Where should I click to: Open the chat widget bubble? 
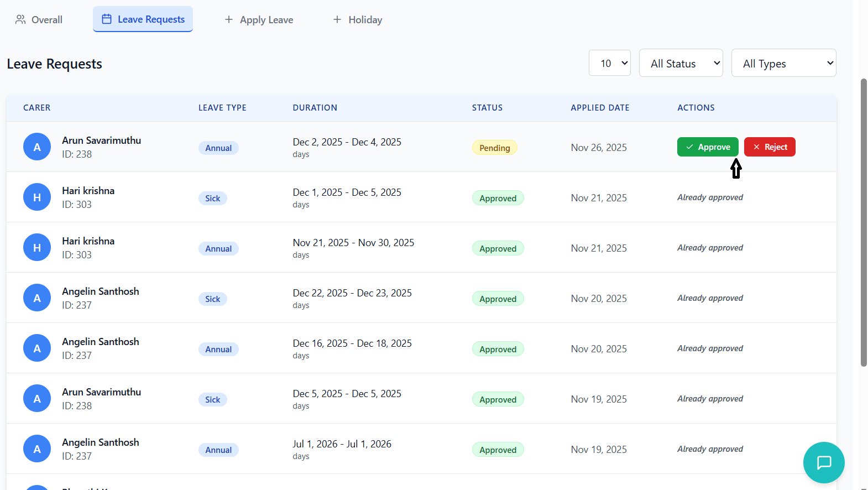pos(823,462)
